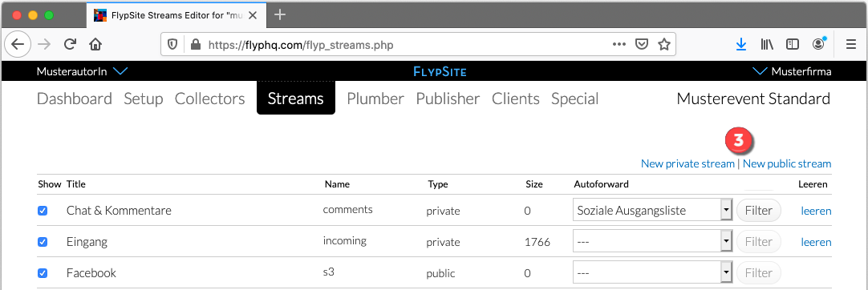Click Filter button in Facebook row
868x290 pixels.
[x=758, y=273]
